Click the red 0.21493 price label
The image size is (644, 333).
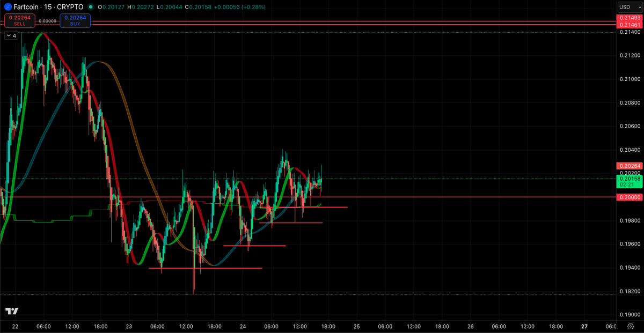coord(630,19)
